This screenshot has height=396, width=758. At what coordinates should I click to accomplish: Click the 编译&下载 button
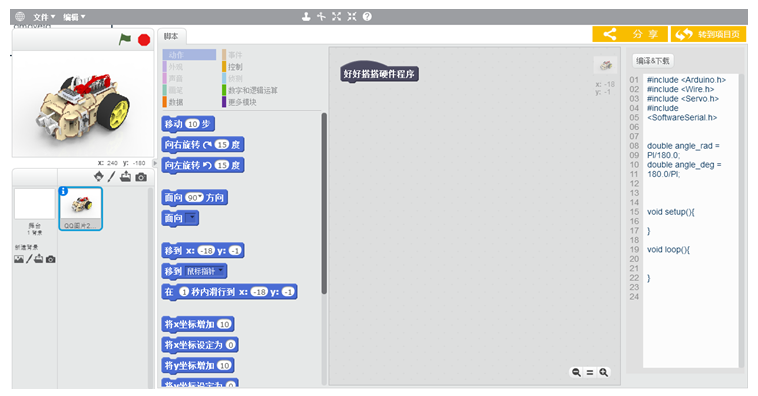tap(653, 61)
